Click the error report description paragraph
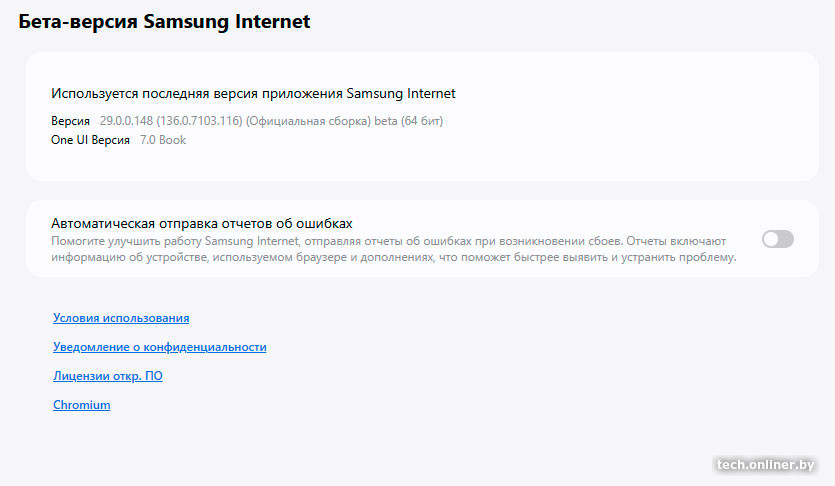This screenshot has width=835, height=486. pyautogui.click(x=394, y=249)
